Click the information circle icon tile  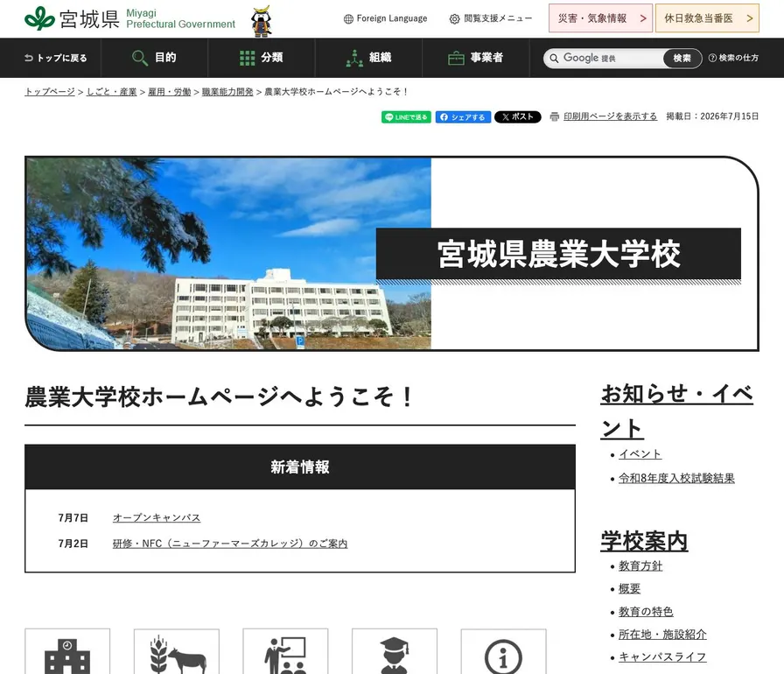503,651
